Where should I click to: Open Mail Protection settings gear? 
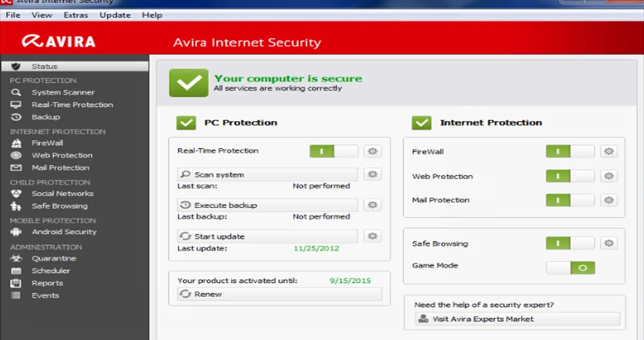coord(609,200)
